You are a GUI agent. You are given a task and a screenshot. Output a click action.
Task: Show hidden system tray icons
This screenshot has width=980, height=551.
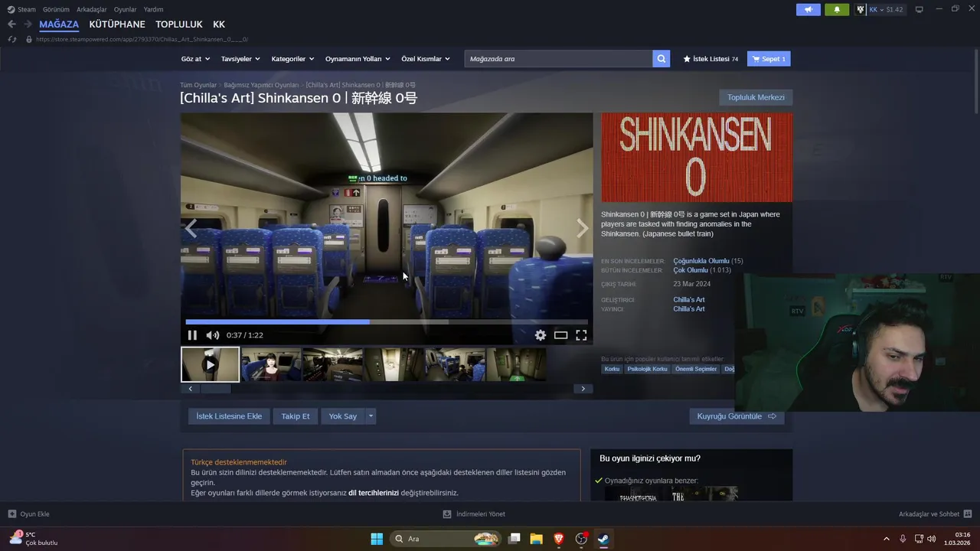[x=887, y=539]
